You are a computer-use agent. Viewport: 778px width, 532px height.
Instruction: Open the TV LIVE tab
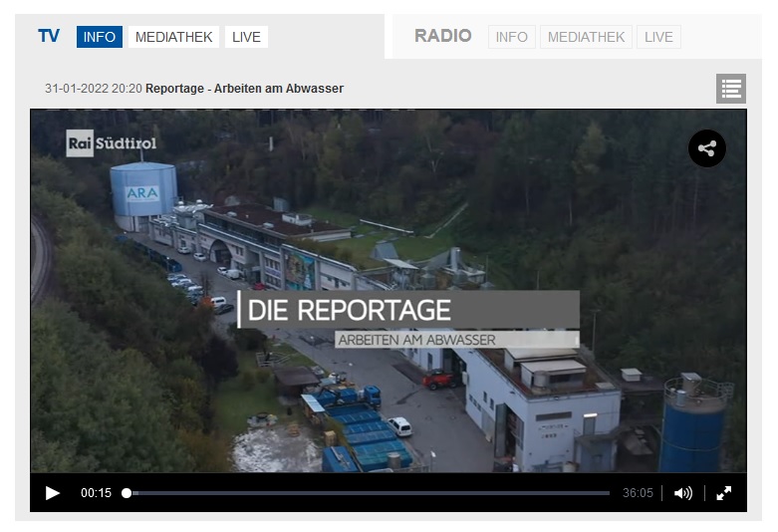[246, 37]
